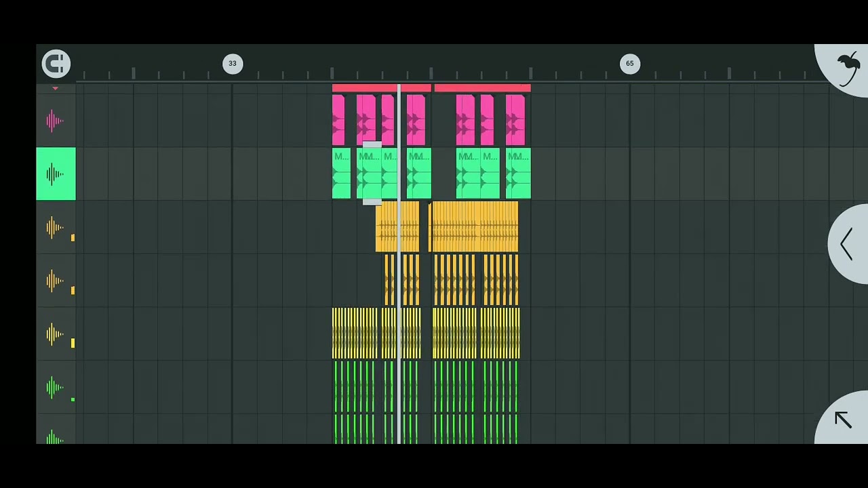Expand side panel with left chevron
The width and height of the screenshot is (868, 488).
tap(848, 244)
